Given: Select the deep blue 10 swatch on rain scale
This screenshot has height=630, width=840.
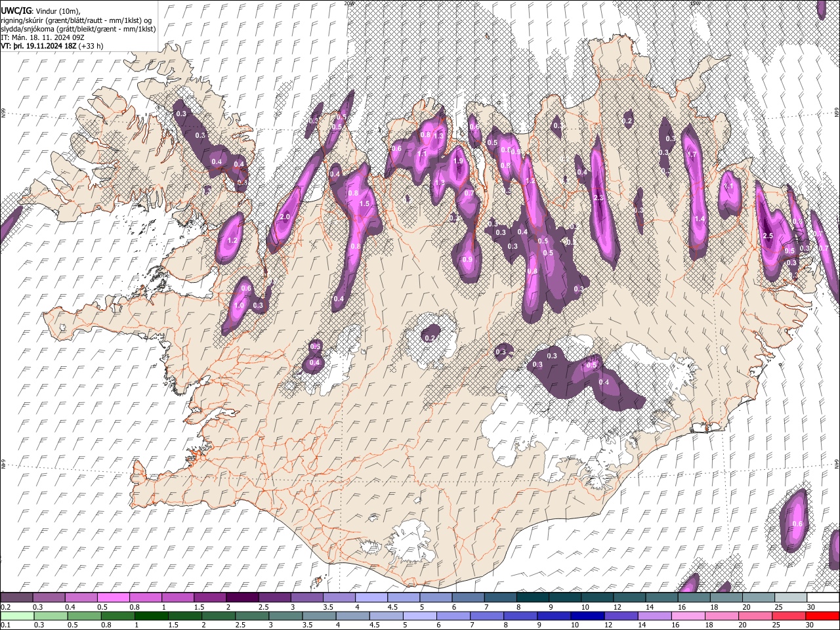Looking at the screenshot, I should (587, 616).
